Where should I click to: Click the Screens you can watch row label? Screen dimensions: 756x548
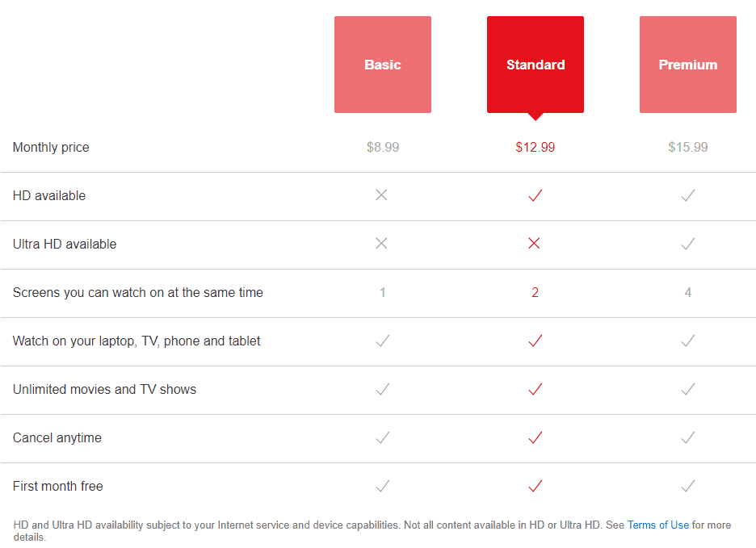137,292
